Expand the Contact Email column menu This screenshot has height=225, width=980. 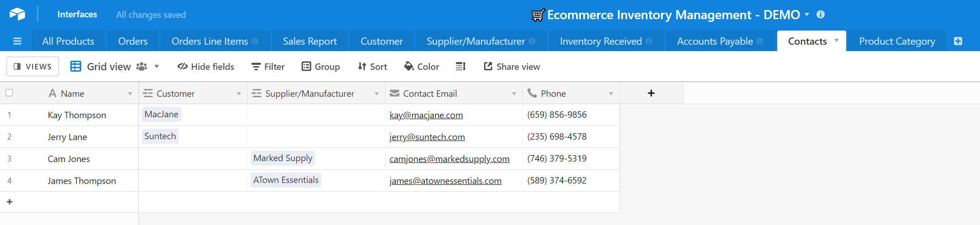tap(514, 94)
